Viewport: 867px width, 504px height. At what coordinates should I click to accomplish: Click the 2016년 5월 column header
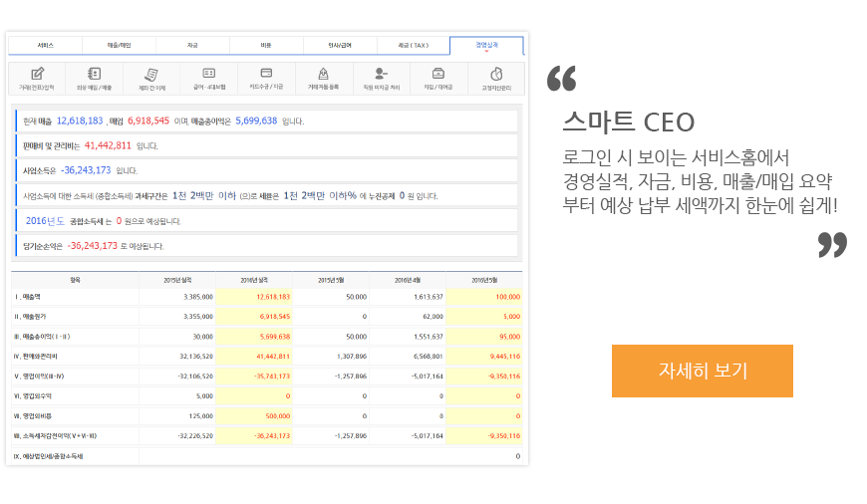(x=484, y=280)
